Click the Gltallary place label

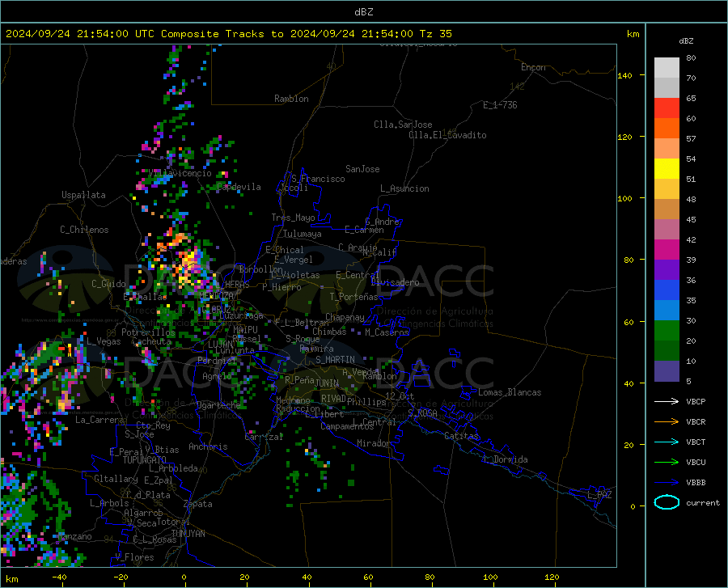point(116,479)
